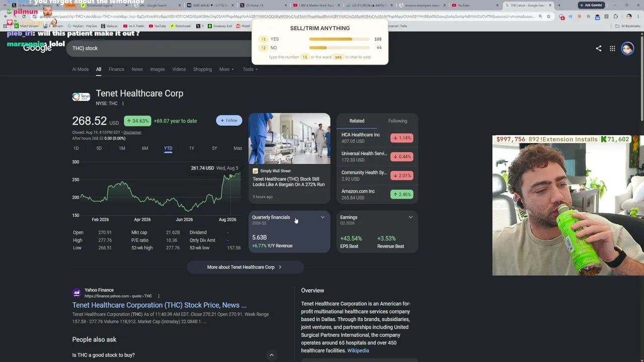Switch to the Following stocks tab
The height and width of the screenshot is (362, 644).
point(397,121)
